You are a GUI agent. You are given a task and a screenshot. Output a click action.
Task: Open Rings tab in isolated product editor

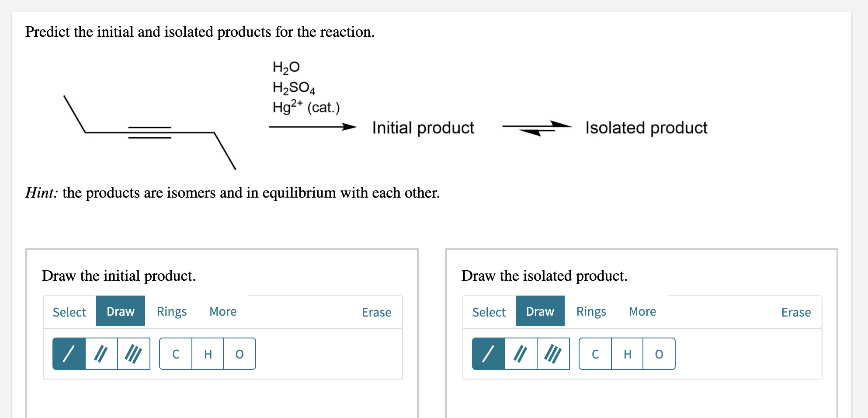591,311
